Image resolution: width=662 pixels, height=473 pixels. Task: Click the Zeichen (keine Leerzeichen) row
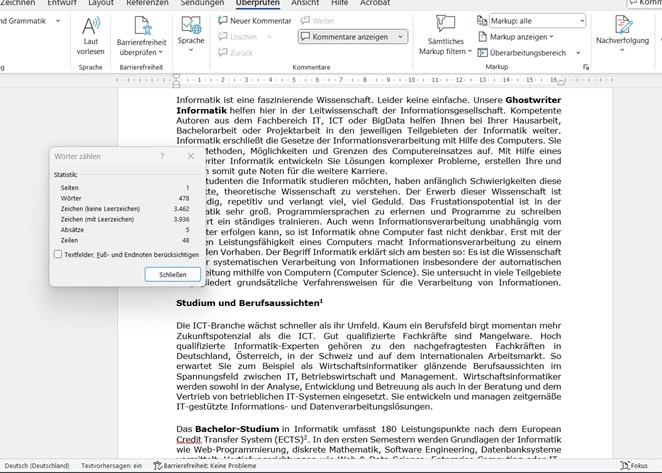125,209
